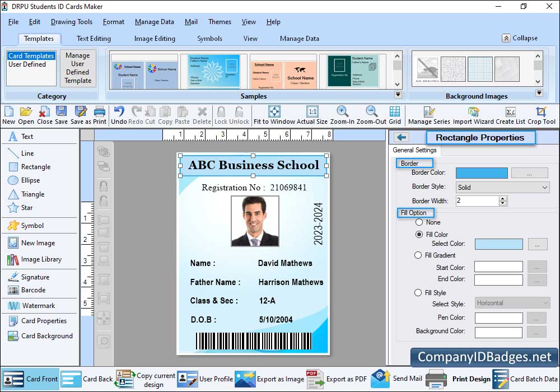The width and height of the screenshot is (560, 392).
Task: Click the Border Color swatch
Action: point(482,173)
